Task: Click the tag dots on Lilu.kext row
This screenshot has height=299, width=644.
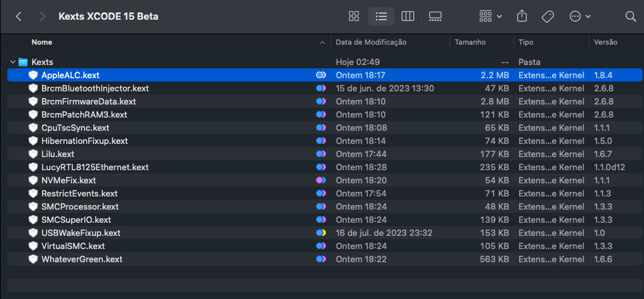Action: pos(321,154)
